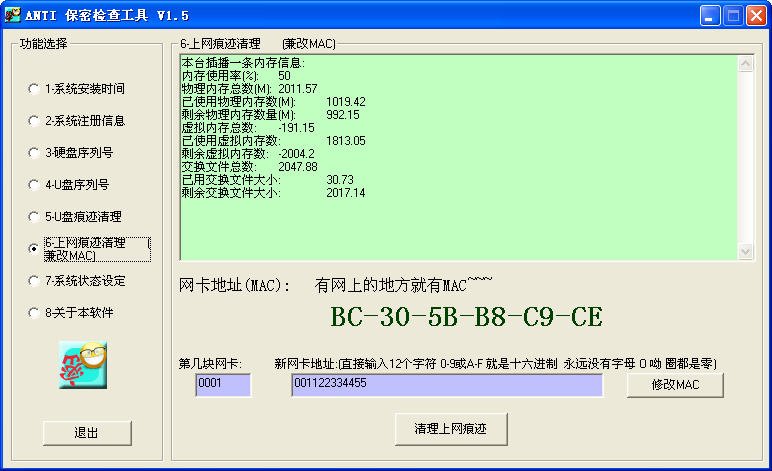
Task: Minimize the ANTI tool window
Action: pos(709,16)
